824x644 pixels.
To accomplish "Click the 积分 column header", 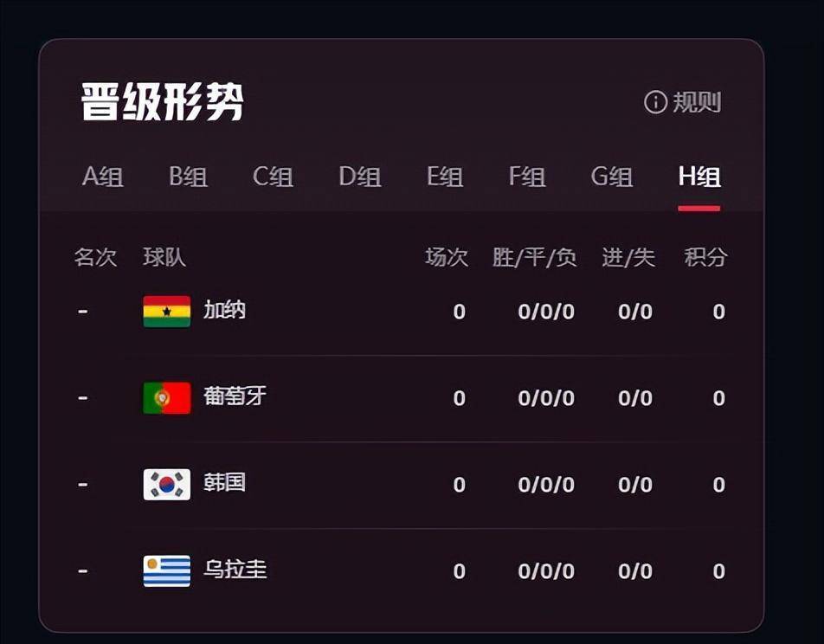I will [x=705, y=258].
